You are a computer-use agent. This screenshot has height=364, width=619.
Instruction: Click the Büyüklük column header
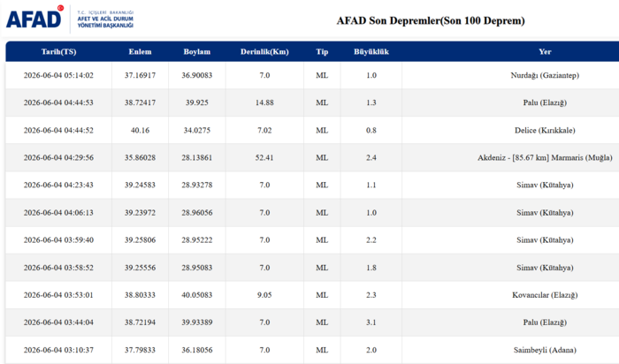(371, 51)
